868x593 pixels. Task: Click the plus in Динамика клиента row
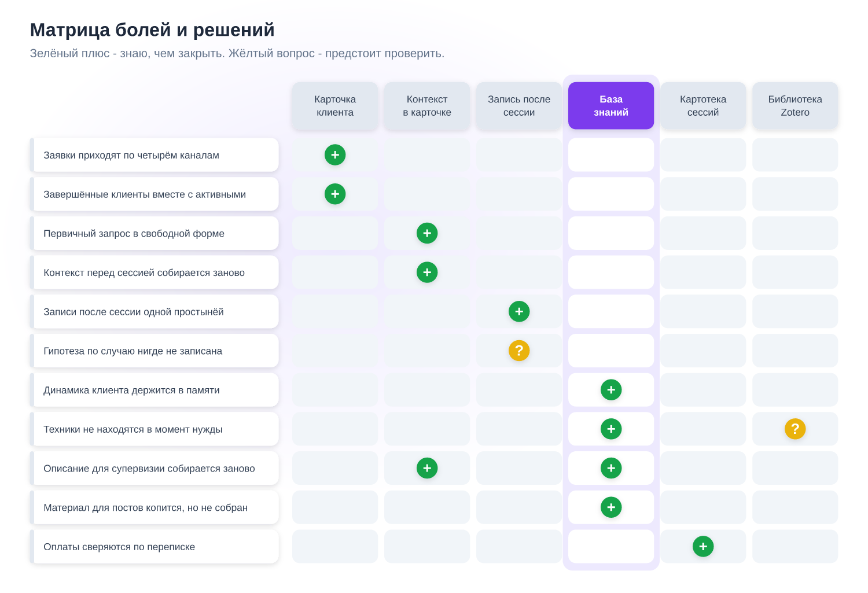point(611,390)
